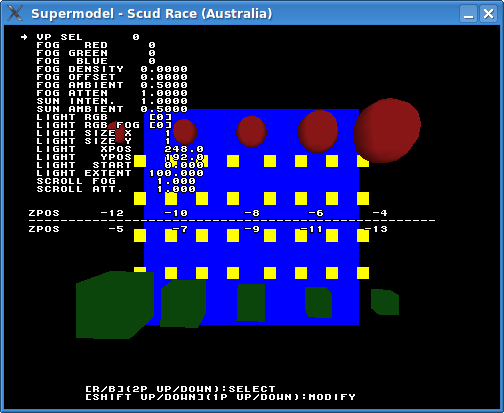Click the smallest green cube
This screenshot has height=413, width=504.
[x=385, y=302]
